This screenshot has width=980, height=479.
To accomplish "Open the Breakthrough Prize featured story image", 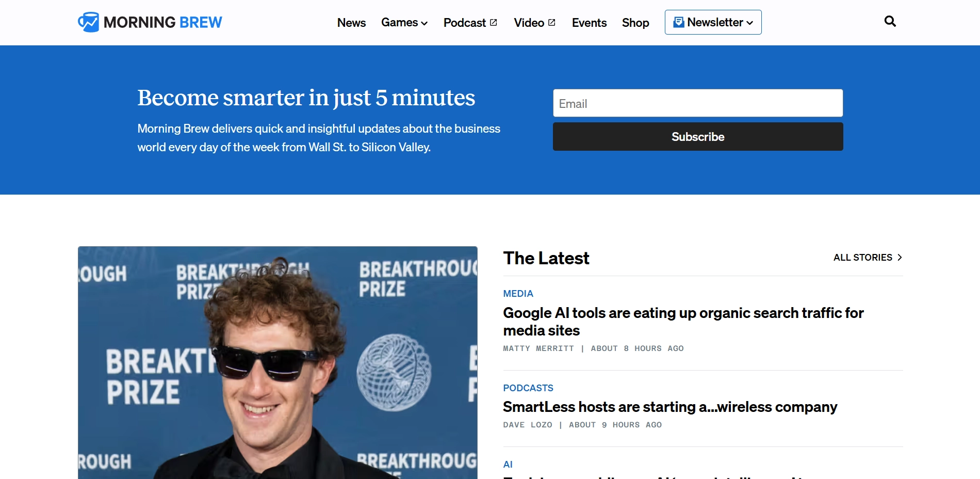I will pos(277,362).
